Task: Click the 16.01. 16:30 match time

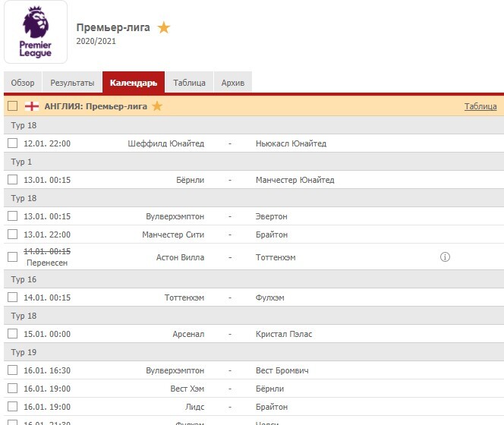Action: [47, 370]
